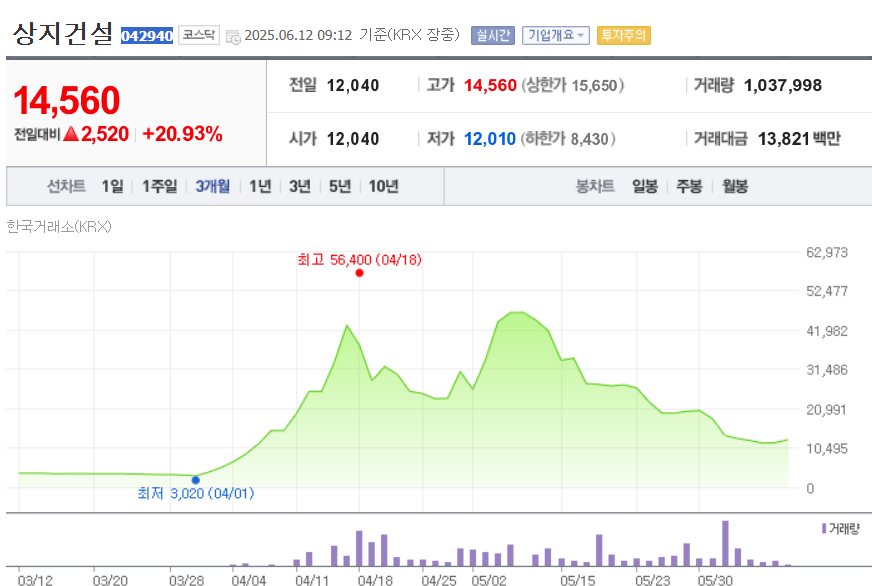Click the 한국거래소(KRX) label
Screen dimensions: 872x586
tap(59, 226)
